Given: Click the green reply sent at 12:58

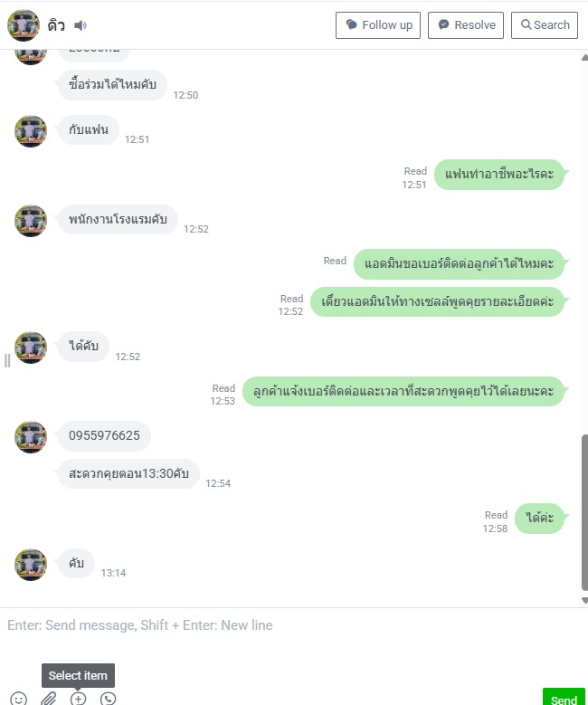Looking at the screenshot, I should (539, 518).
